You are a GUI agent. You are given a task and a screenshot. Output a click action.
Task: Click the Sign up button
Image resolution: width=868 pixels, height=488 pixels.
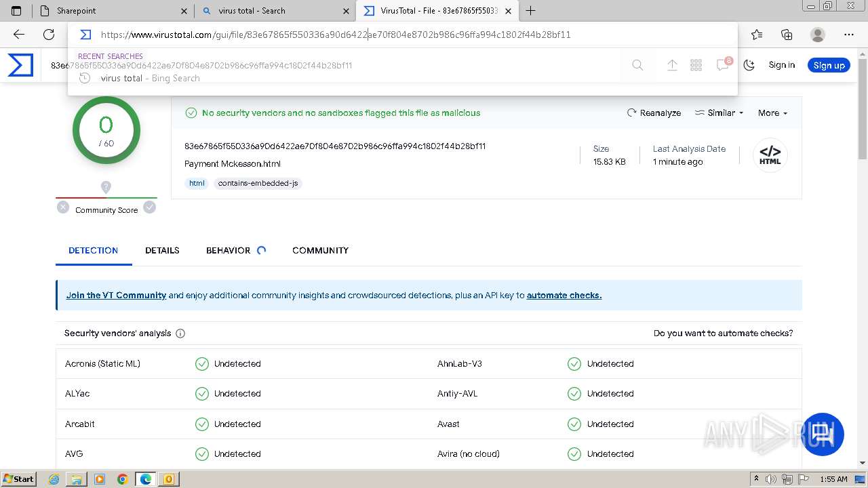coord(829,65)
